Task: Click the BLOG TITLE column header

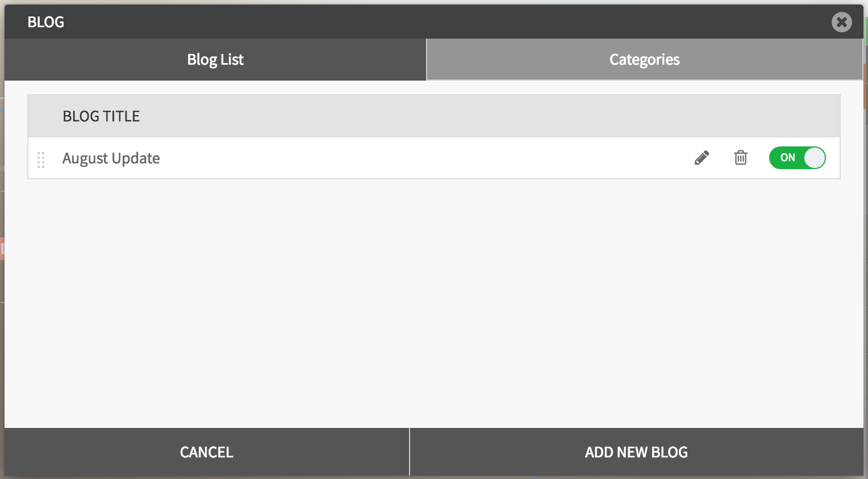Action: 101,116
